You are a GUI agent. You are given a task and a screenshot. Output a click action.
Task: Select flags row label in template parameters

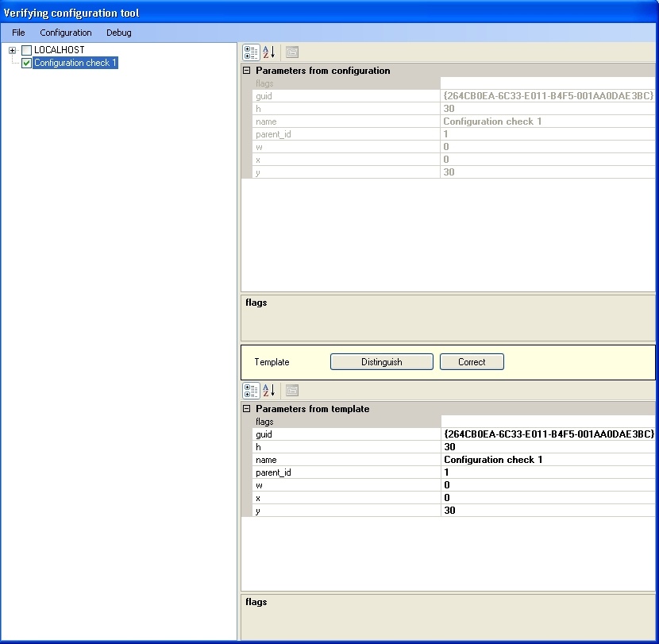(x=346, y=422)
